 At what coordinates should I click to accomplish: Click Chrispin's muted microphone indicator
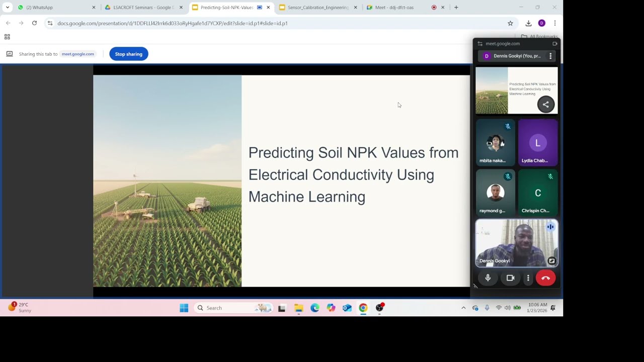(x=550, y=176)
